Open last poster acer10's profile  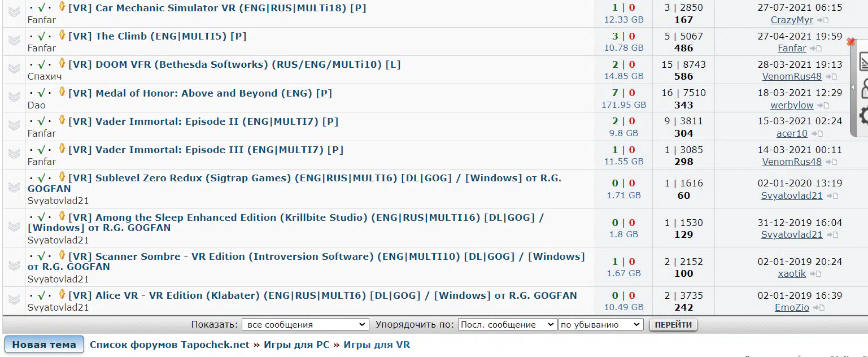click(x=792, y=134)
